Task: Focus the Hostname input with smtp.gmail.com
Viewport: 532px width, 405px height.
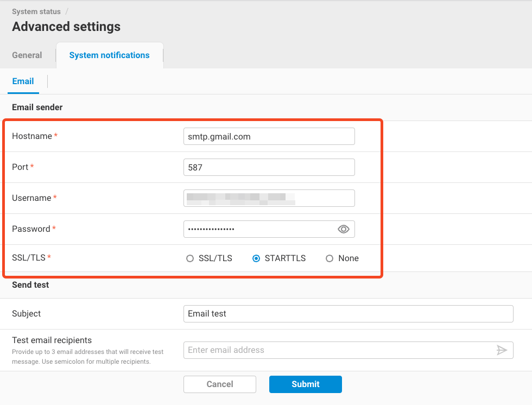Action: [x=269, y=136]
